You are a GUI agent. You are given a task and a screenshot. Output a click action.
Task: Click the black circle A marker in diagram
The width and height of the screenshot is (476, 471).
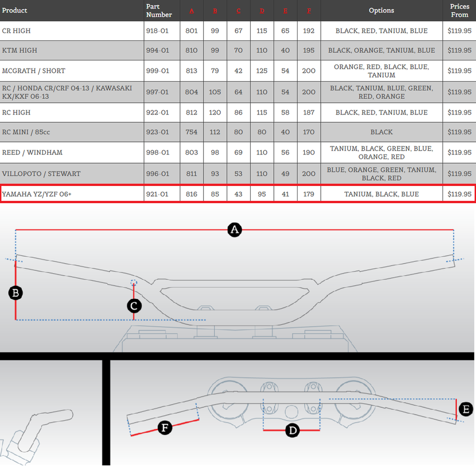pos(235,230)
